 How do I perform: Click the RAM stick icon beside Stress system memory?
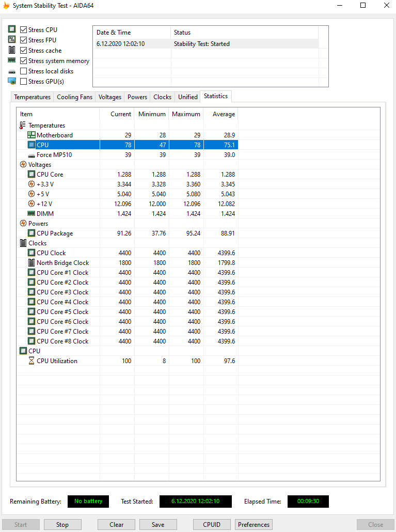tap(12, 60)
